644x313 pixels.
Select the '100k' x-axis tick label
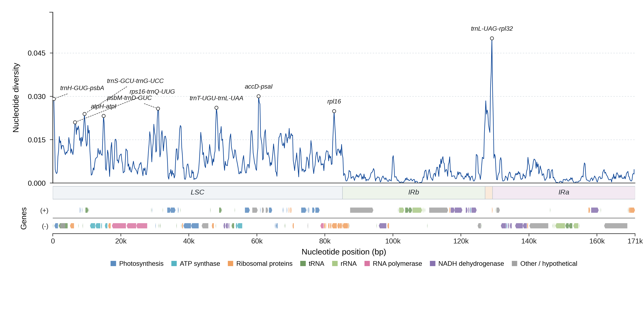click(x=393, y=241)
